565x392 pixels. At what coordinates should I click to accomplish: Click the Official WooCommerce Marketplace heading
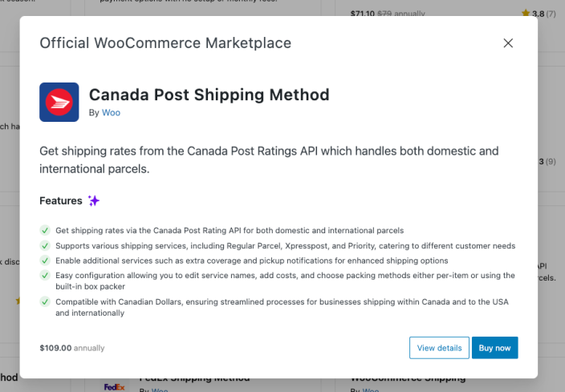tap(165, 43)
